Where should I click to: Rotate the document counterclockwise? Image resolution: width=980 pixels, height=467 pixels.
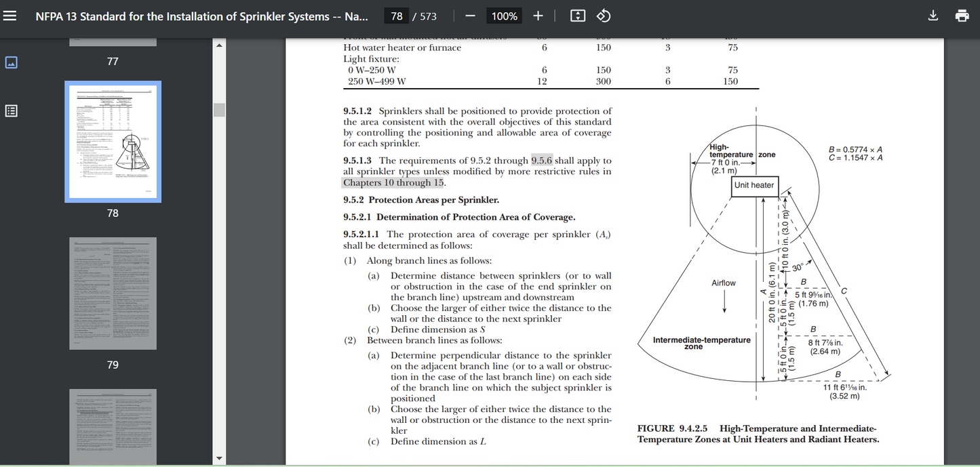[603, 15]
